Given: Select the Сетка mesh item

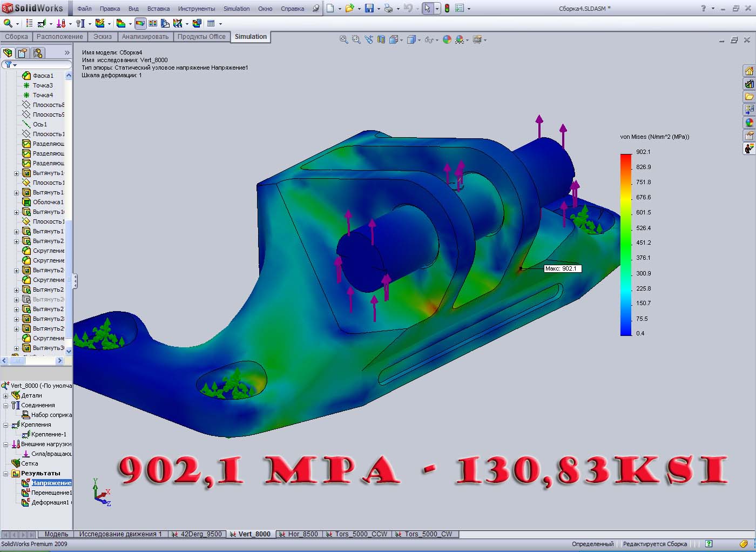Looking at the screenshot, I should (x=25, y=463).
